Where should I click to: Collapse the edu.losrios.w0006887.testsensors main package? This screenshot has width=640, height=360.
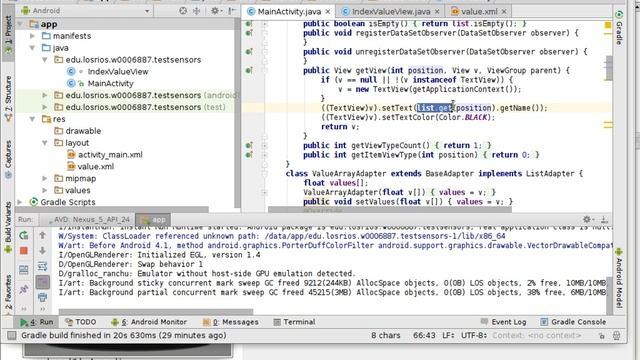click(45, 60)
